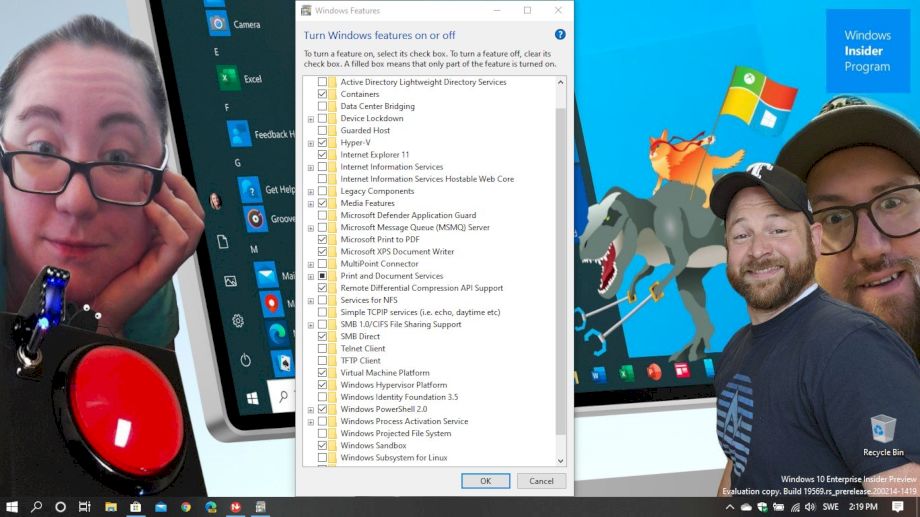Expand SMB 1.0/CIFS File Sharing Support
Image resolution: width=920 pixels, height=517 pixels.
click(x=310, y=325)
